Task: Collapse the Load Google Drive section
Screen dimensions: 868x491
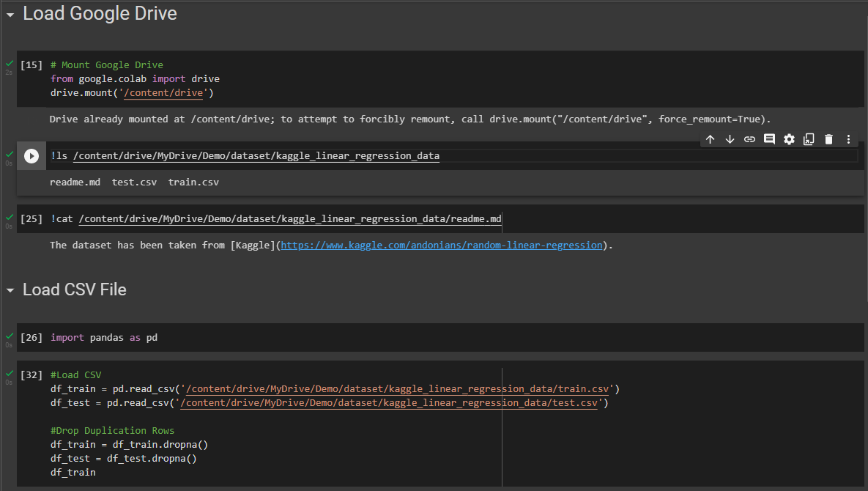Action: (10, 12)
